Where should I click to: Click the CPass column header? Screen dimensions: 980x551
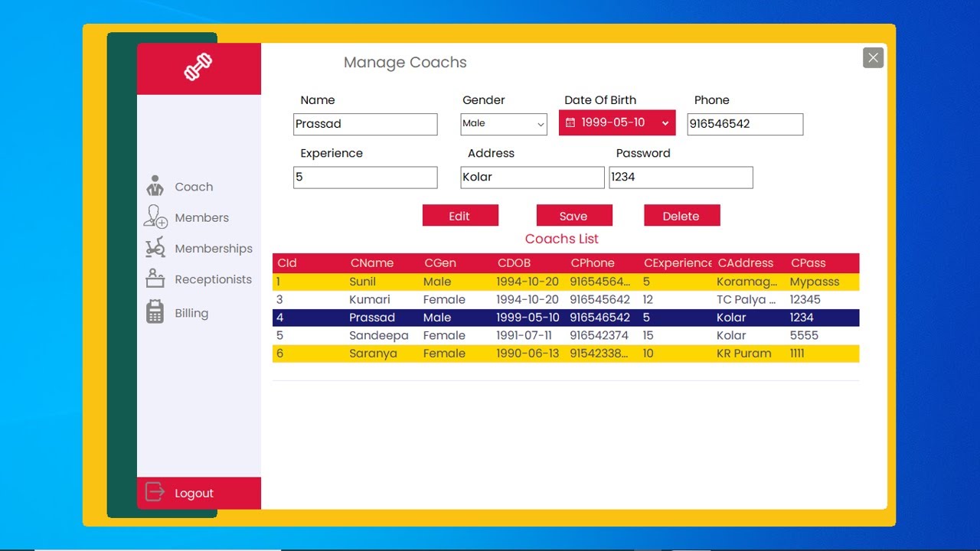pos(823,262)
